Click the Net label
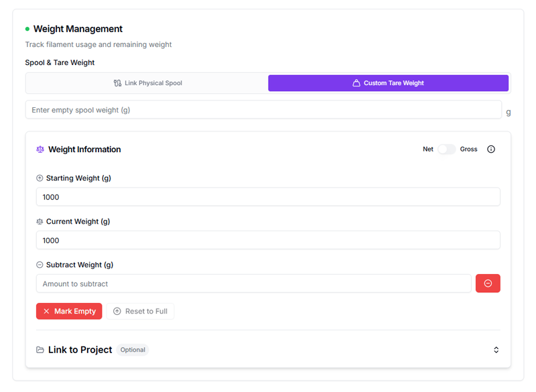 click(428, 149)
